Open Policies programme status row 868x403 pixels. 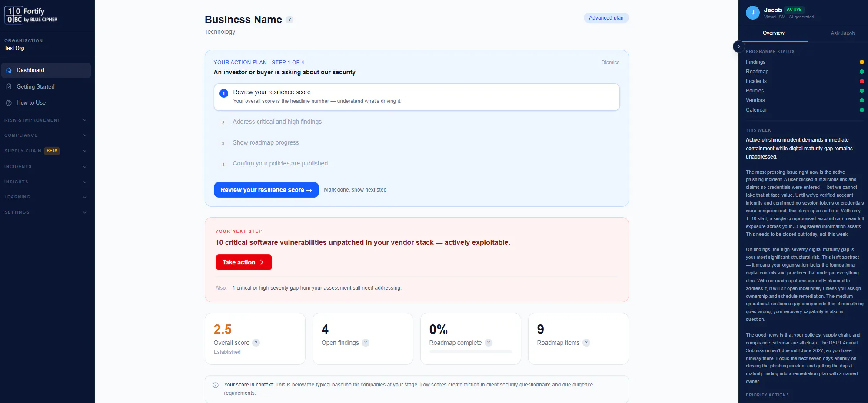[805, 91]
